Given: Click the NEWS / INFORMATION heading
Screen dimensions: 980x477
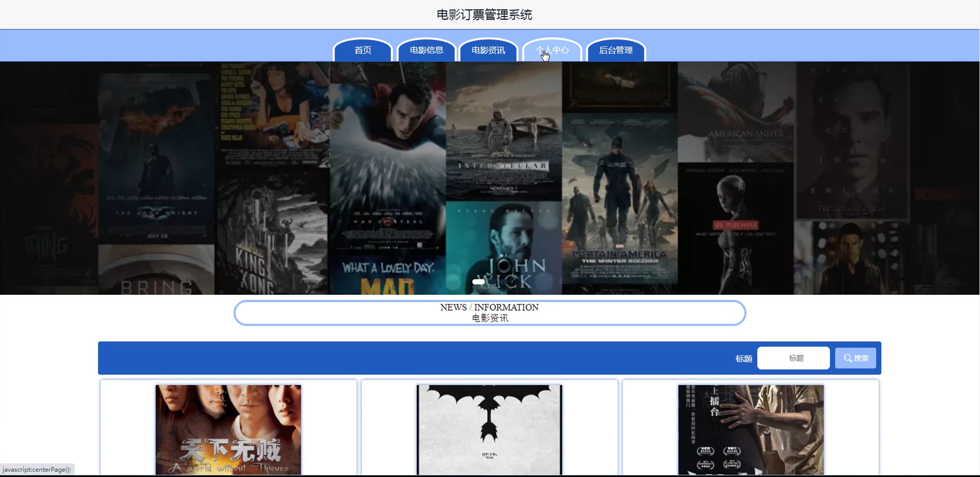Looking at the screenshot, I should click(489, 307).
